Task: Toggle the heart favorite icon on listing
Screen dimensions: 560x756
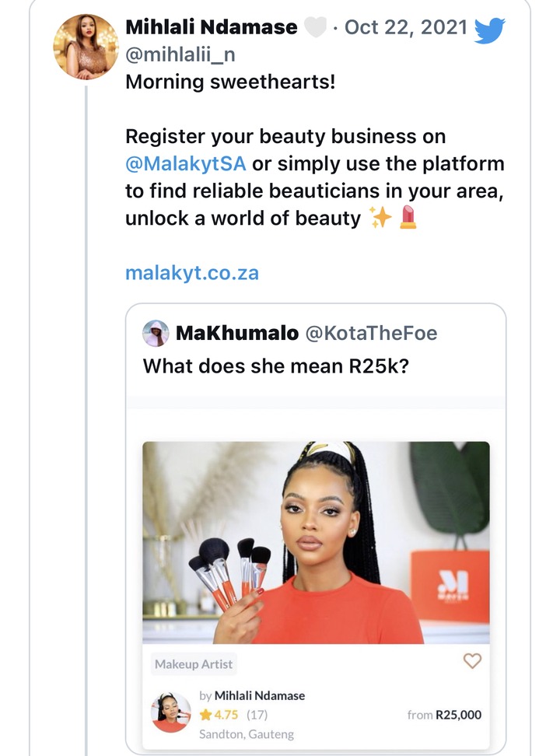Action: (x=472, y=660)
